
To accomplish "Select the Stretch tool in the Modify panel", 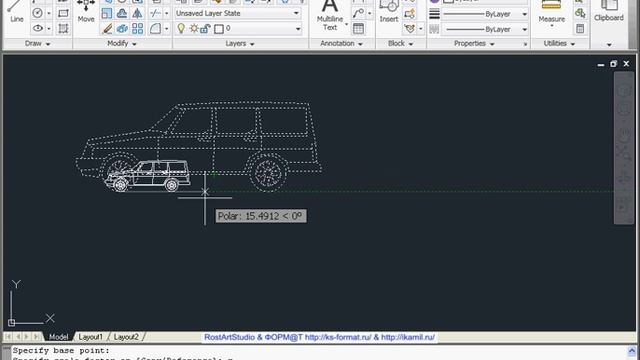I will point(122,13).
